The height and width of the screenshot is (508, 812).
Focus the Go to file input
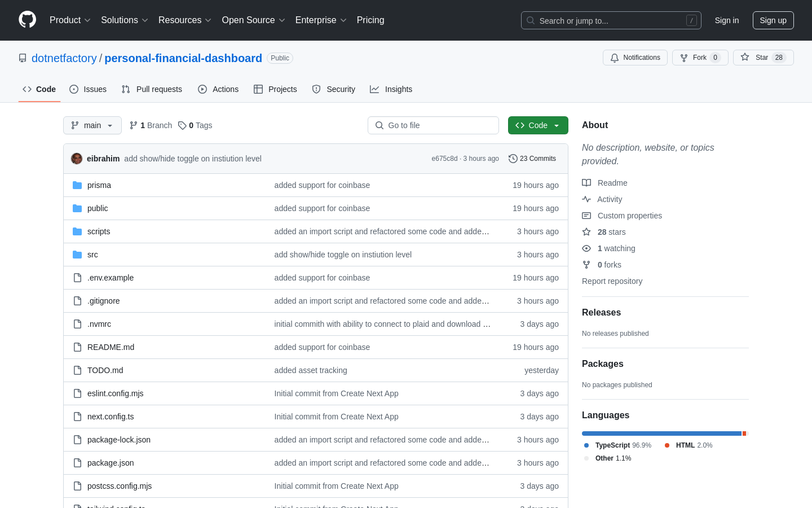pyautogui.click(x=433, y=125)
